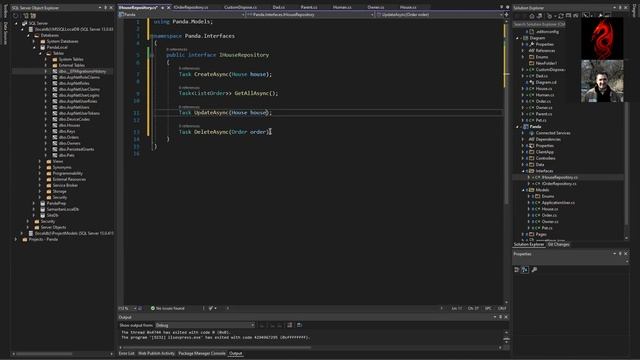Click the DeleteAsync method name in code
The width and height of the screenshot is (640, 360).
coord(211,132)
